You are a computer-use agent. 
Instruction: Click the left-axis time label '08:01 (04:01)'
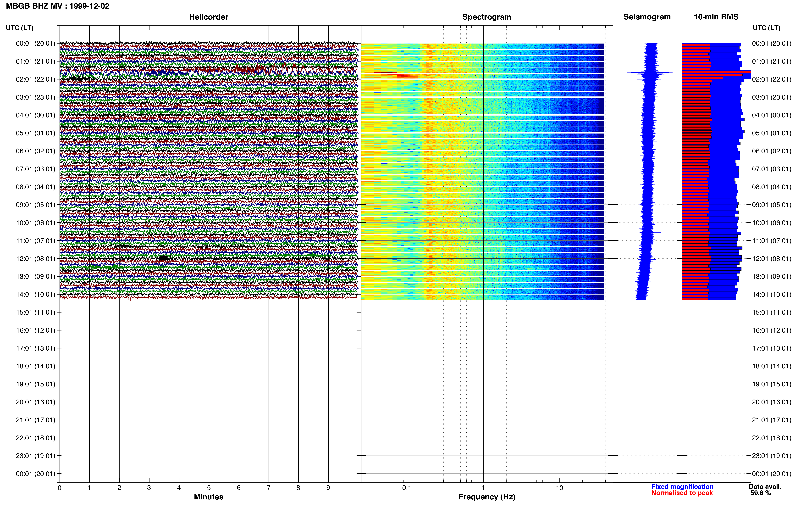pyautogui.click(x=35, y=187)
